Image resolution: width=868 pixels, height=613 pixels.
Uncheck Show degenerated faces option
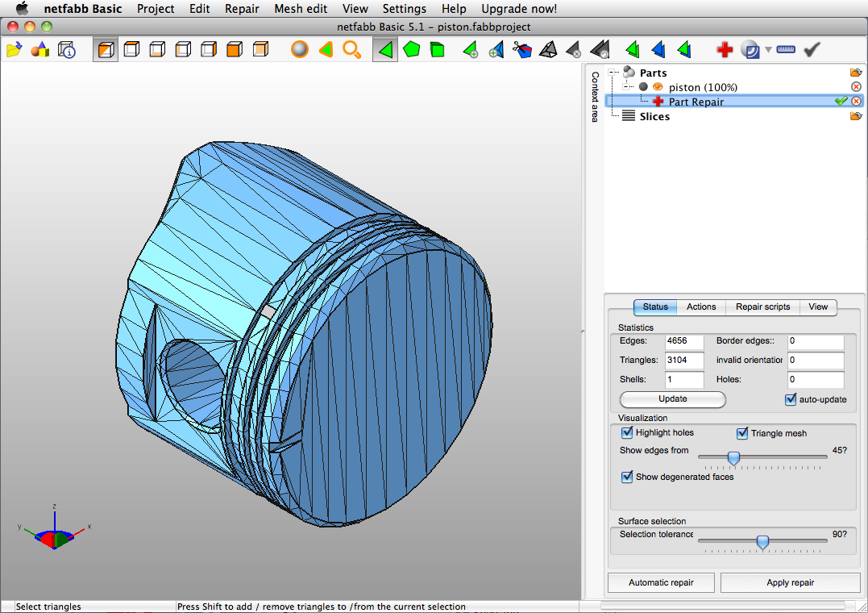pyautogui.click(x=627, y=477)
